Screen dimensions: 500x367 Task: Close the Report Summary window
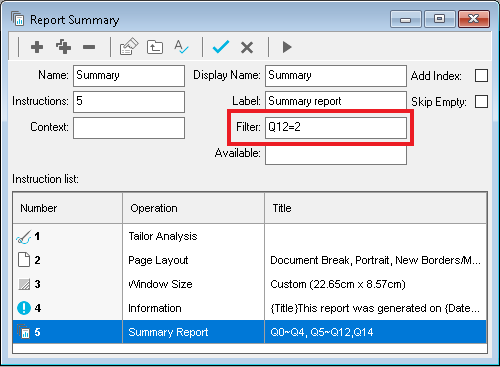[x=474, y=19]
